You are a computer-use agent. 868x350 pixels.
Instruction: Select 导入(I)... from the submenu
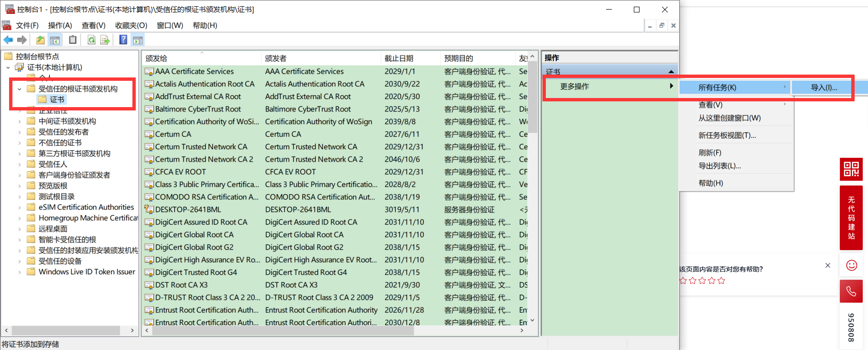point(824,87)
